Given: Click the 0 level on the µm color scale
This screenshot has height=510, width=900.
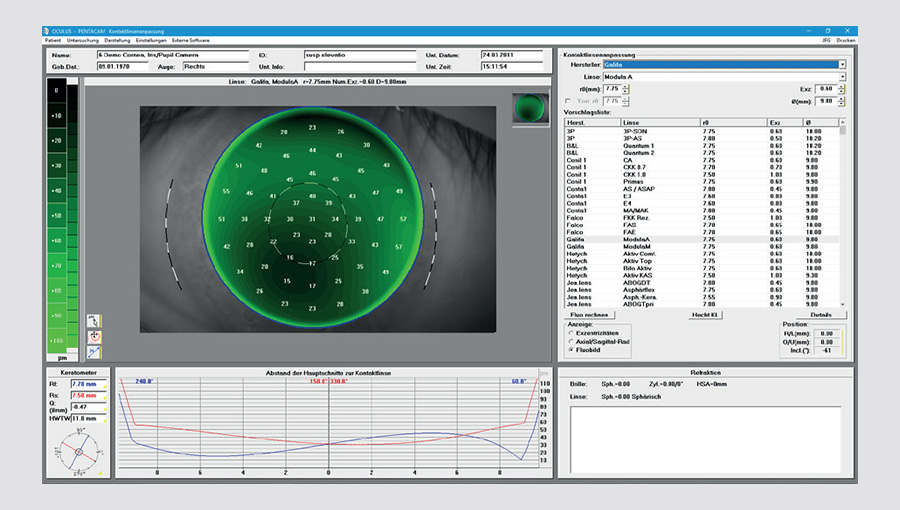Looking at the screenshot, I should point(56,91).
